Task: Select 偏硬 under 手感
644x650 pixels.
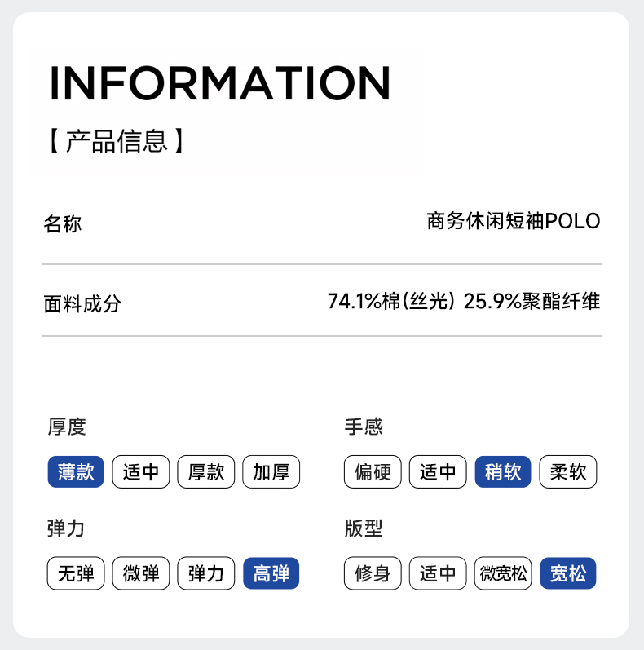Action: click(x=373, y=472)
